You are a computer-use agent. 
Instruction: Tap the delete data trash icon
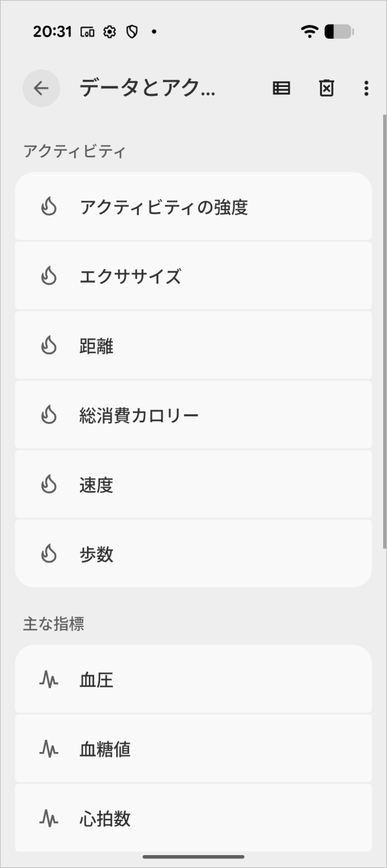327,88
